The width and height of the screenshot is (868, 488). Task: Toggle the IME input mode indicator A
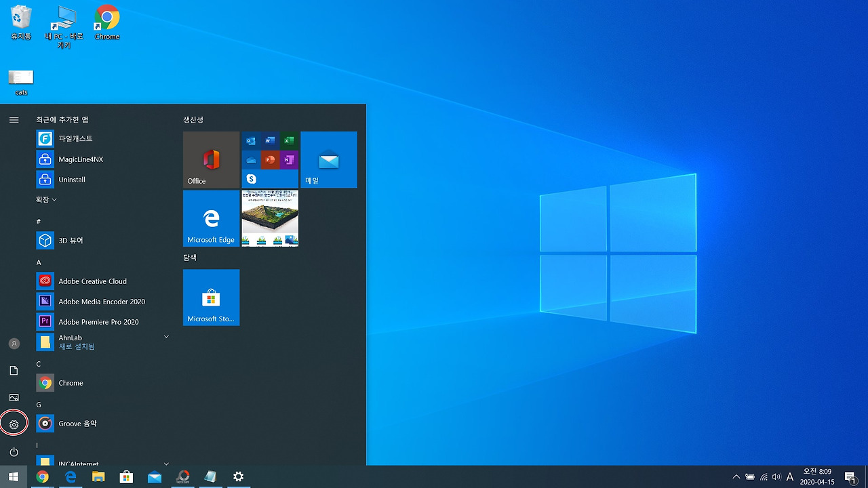tap(790, 476)
